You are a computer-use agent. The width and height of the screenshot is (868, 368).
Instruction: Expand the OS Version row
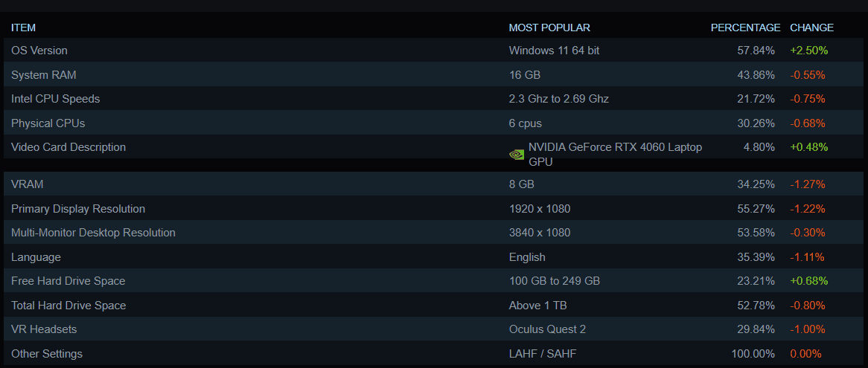(434, 51)
